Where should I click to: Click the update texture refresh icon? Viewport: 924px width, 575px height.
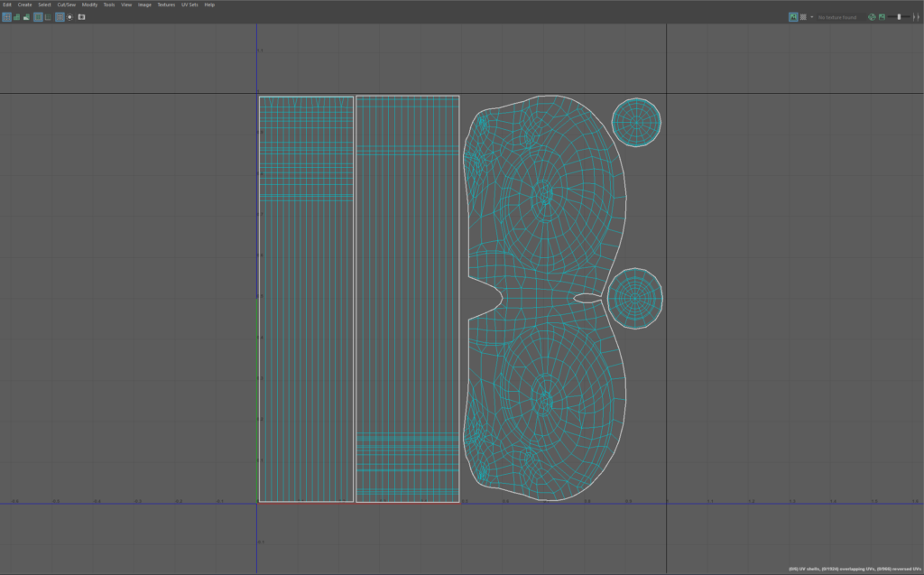coord(872,17)
